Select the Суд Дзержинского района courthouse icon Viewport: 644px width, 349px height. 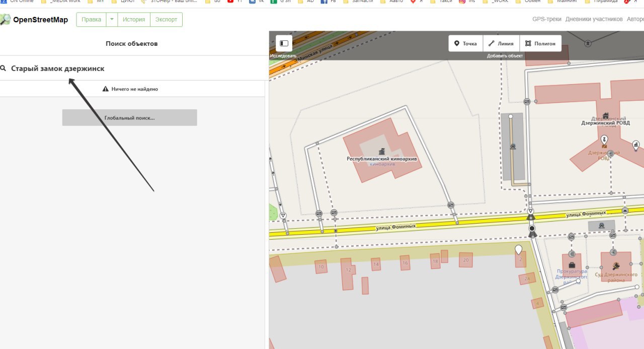pyautogui.click(x=615, y=266)
